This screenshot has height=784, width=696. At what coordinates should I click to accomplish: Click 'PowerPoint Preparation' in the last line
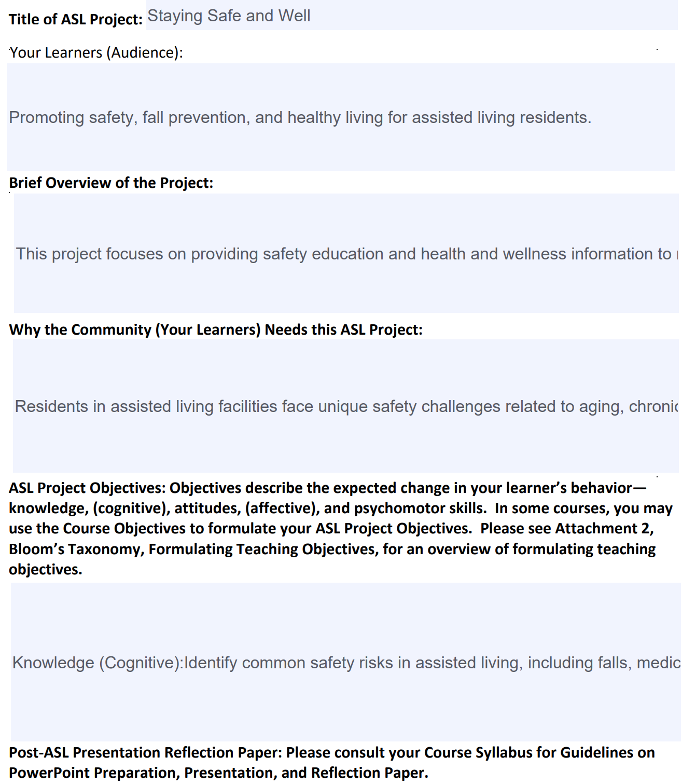(x=93, y=773)
